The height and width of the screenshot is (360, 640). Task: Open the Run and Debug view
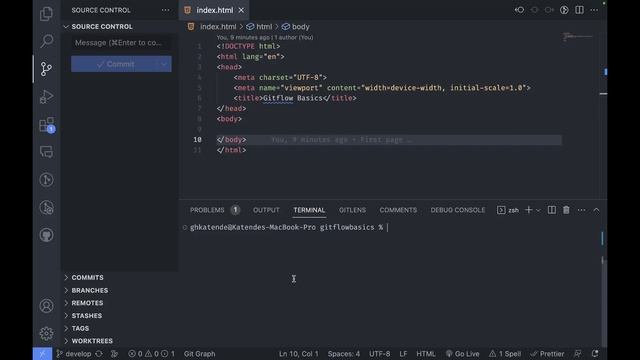tap(46, 97)
